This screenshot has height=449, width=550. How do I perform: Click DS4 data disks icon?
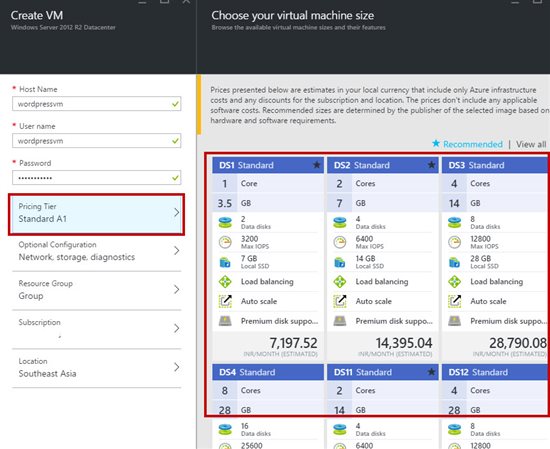225,429
